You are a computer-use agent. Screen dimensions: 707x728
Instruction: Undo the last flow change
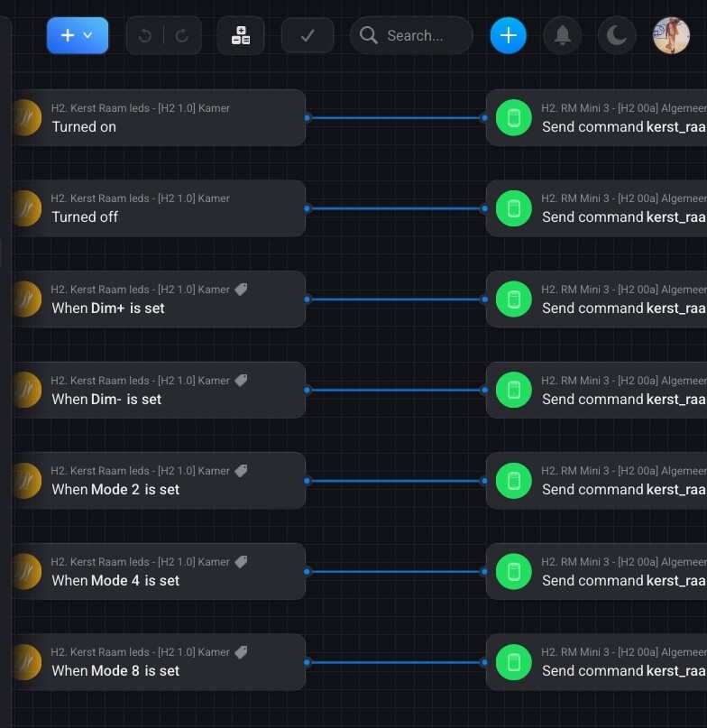coord(145,35)
